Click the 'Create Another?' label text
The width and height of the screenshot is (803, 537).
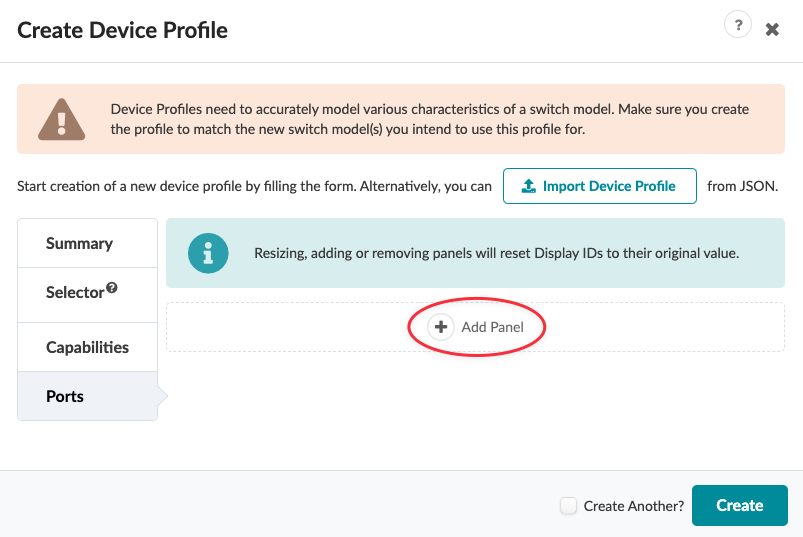click(x=634, y=506)
